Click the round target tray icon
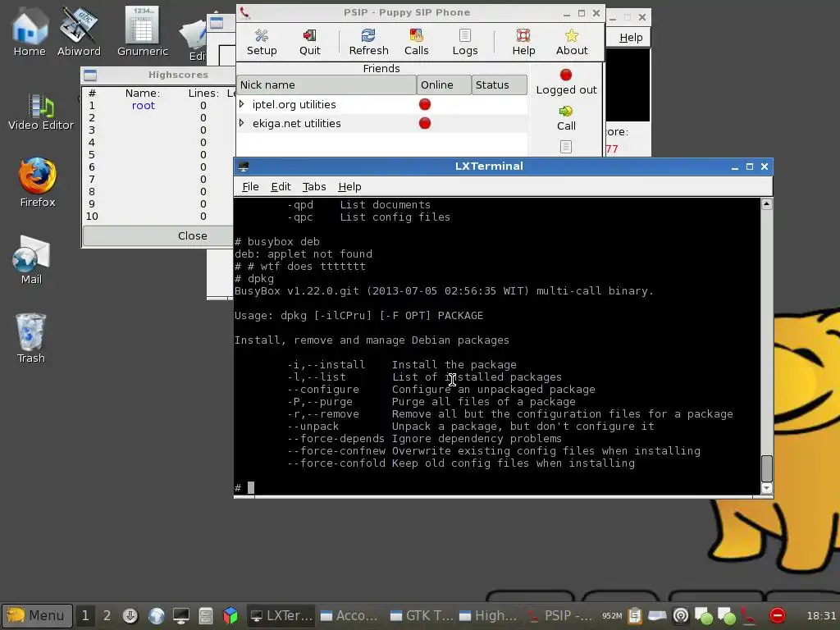Screen dimensions: 840x630 coord(680,615)
